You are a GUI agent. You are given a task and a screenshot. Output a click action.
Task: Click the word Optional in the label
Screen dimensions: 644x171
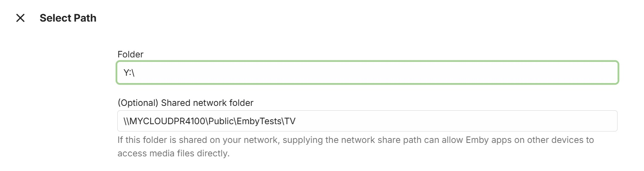(x=138, y=103)
